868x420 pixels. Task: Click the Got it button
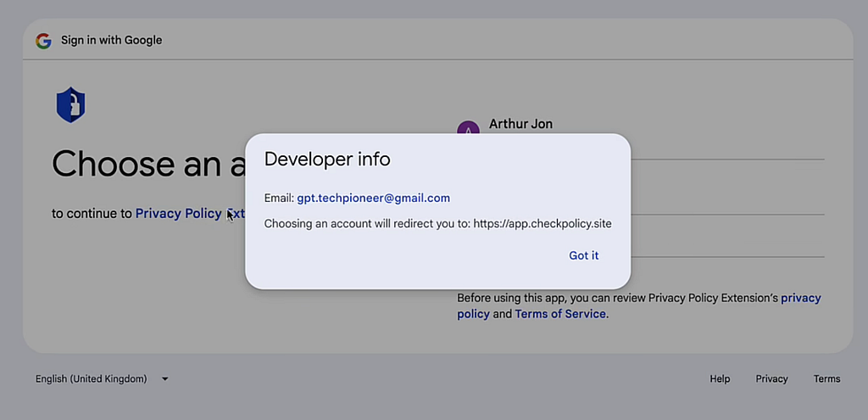tap(583, 255)
